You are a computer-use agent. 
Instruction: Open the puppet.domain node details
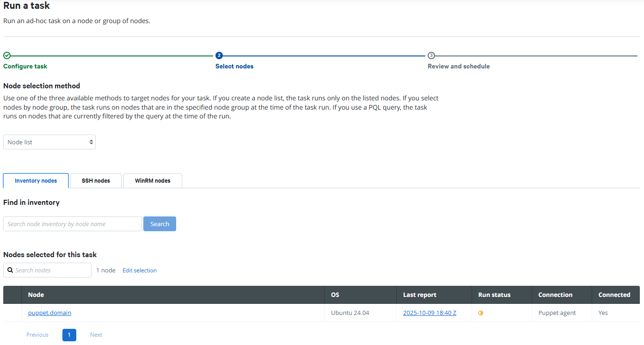pyautogui.click(x=49, y=313)
